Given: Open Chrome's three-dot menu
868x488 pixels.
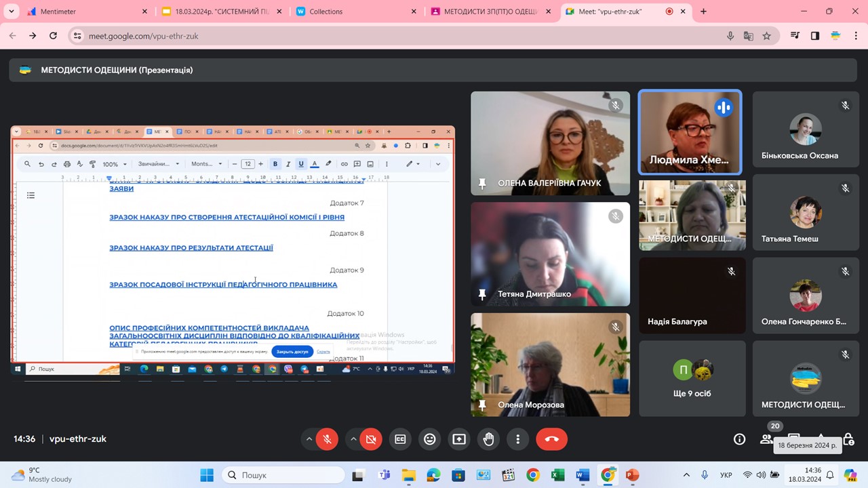Looking at the screenshot, I should 854,36.
